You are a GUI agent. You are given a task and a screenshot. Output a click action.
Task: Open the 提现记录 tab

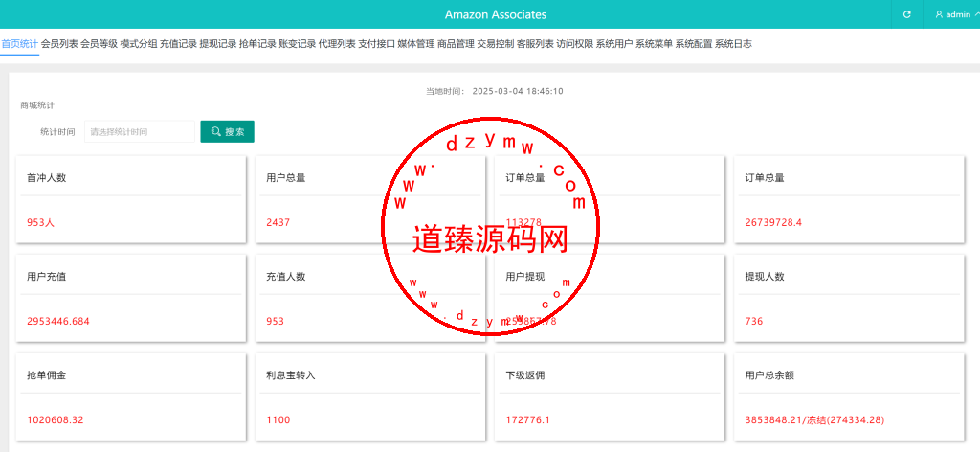pyautogui.click(x=218, y=44)
